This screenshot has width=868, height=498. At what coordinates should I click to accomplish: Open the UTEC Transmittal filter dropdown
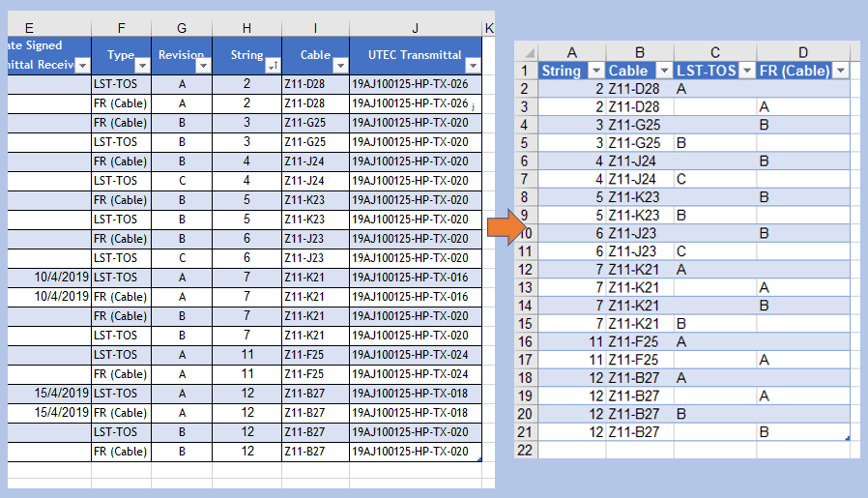(x=473, y=66)
